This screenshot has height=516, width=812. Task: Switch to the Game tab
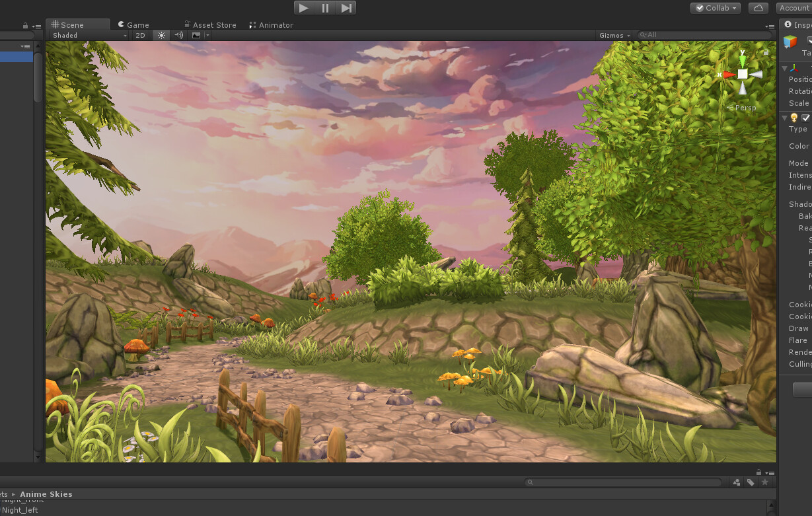pyautogui.click(x=134, y=24)
